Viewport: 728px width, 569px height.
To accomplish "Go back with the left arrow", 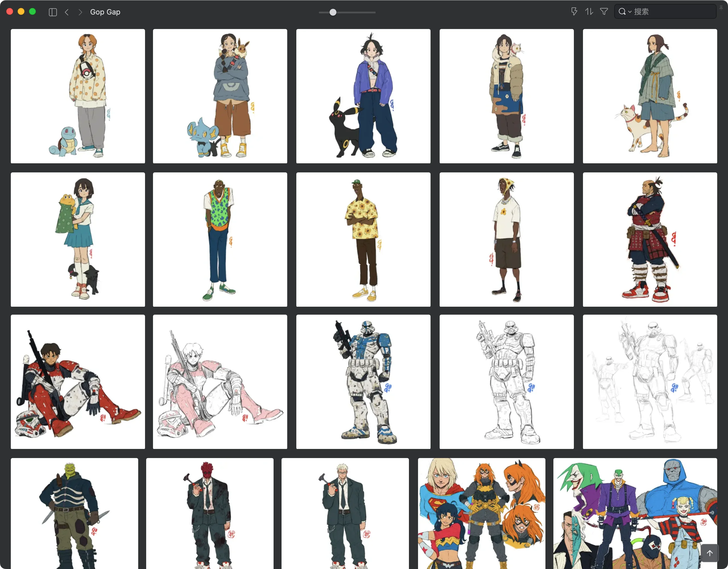I will pyautogui.click(x=67, y=12).
